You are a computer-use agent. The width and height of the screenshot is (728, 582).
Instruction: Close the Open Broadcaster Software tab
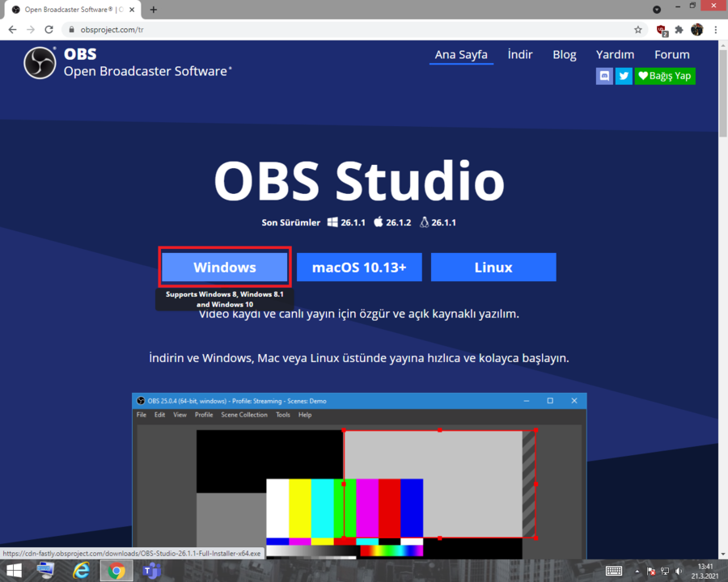coord(132,9)
